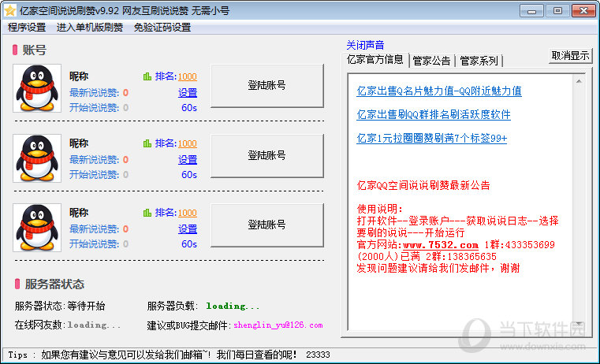Open the 亿家出售Q名片魅力值 link

438,91
